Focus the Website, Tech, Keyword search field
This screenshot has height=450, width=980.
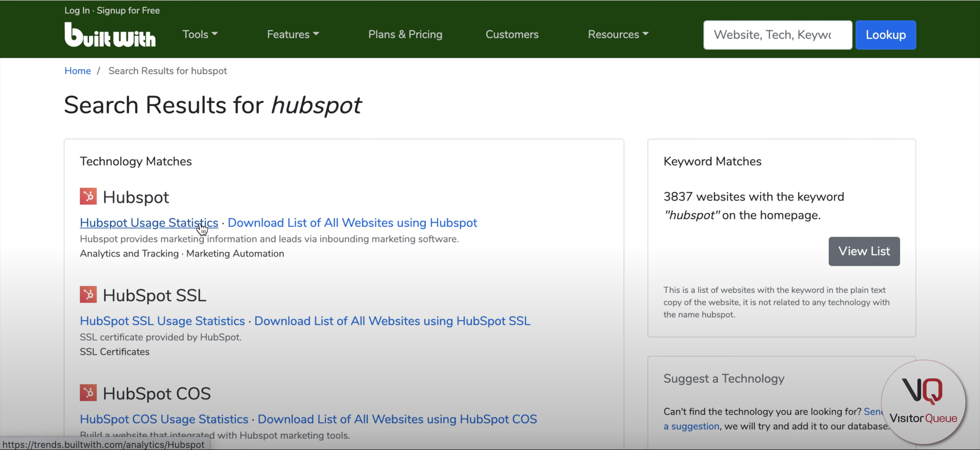[x=778, y=35]
